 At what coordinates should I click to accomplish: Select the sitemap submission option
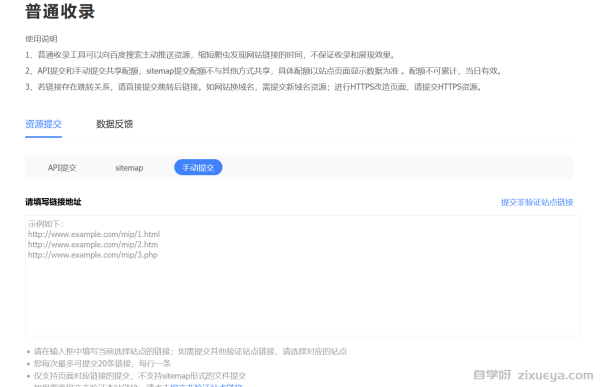tap(129, 168)
